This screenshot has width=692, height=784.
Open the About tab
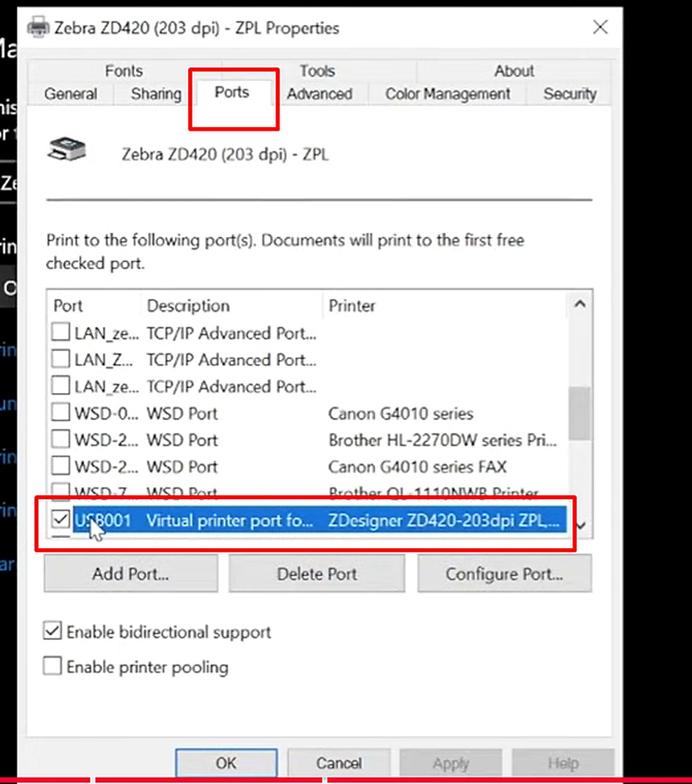click(x=514, y=71)
